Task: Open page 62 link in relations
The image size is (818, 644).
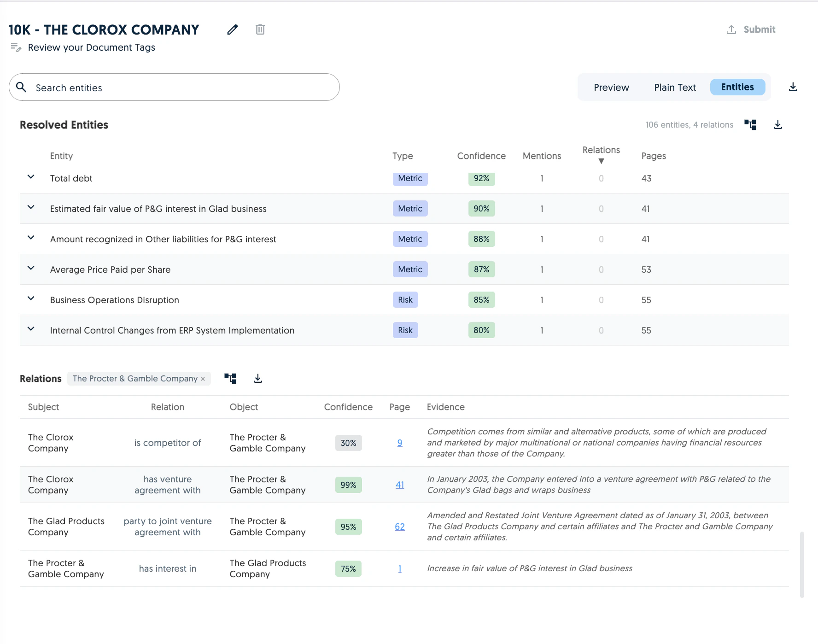Action: (x=400, y=527)
